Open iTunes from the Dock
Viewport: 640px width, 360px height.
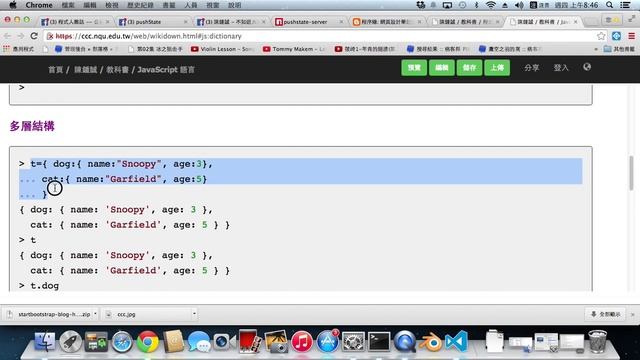click(x=302, y=341)
